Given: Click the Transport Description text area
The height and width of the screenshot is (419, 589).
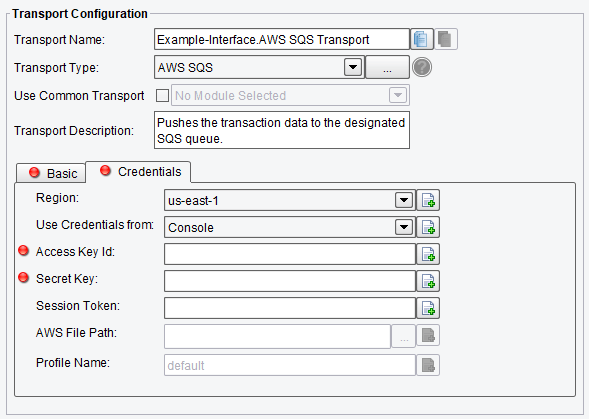Looking at the screenshot, I should [x=282, y=130].
